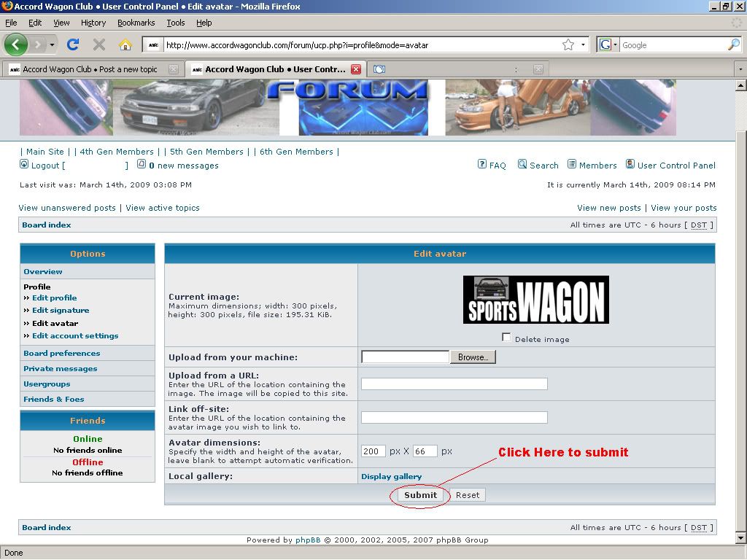This screenshot has height=560, width=747.
Task: Open the Display gallery link
Action: pyautogui.click(x=391, y=476)
